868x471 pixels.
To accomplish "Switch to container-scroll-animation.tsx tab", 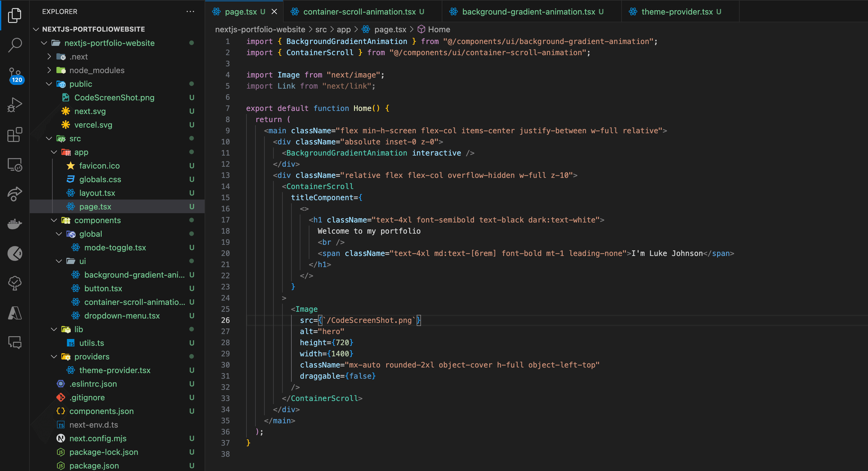I will 363,11.
